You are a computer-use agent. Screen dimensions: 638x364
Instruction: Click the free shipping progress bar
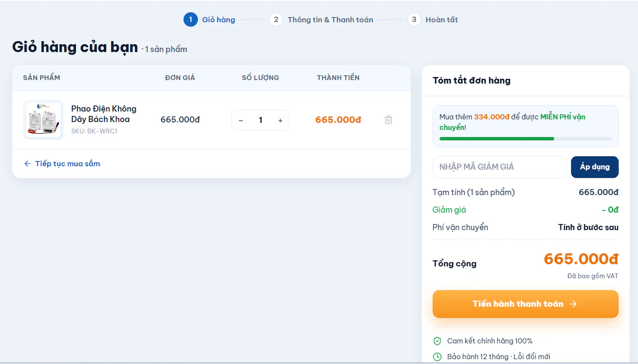point(525,139)
